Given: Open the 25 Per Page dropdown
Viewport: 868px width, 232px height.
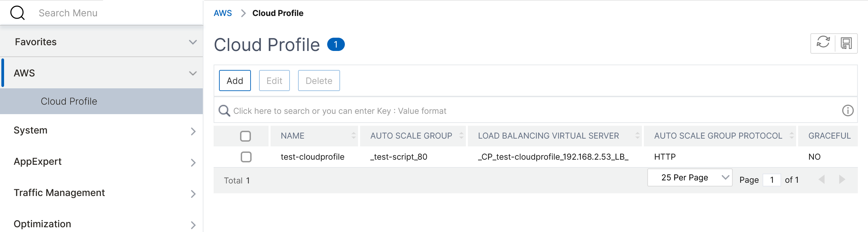Looking at the screenshot, I should tap(690, 178).
